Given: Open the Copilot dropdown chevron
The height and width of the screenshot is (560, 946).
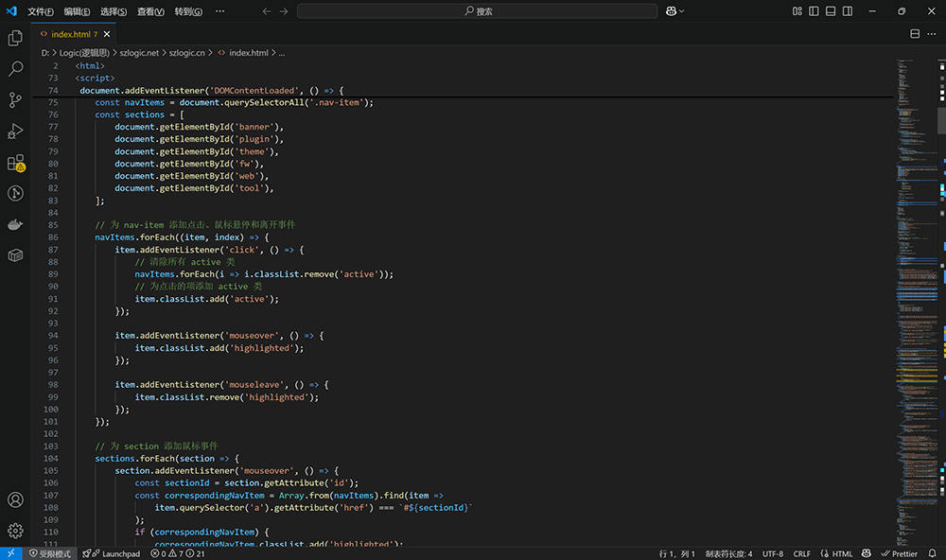Looking at the screenshot, I should point(682,10).
